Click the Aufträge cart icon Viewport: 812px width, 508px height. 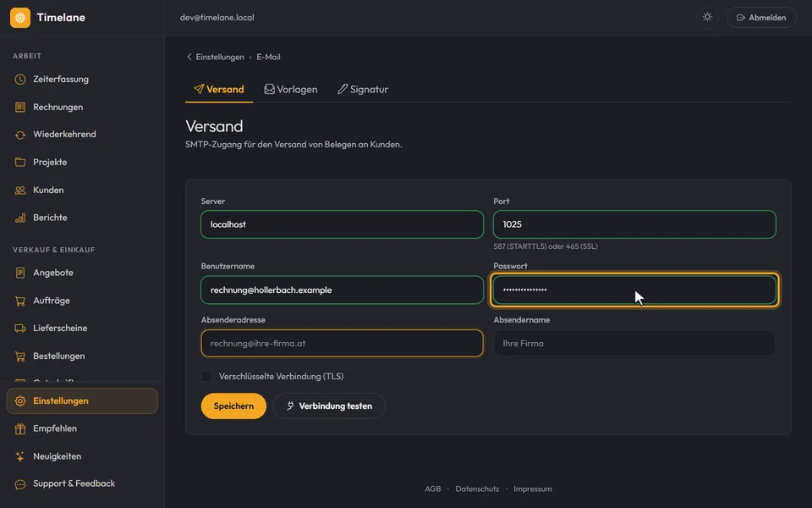20,301
